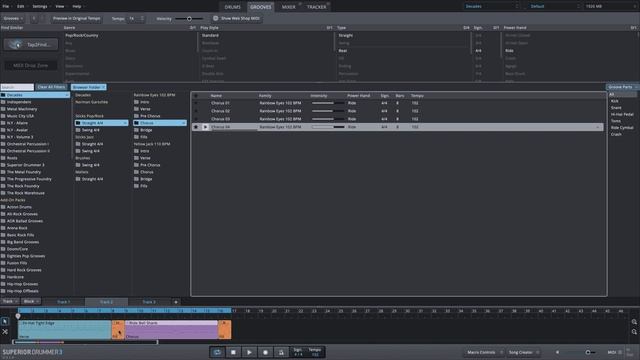Select the Straight type filter

[x=346, y=36]
